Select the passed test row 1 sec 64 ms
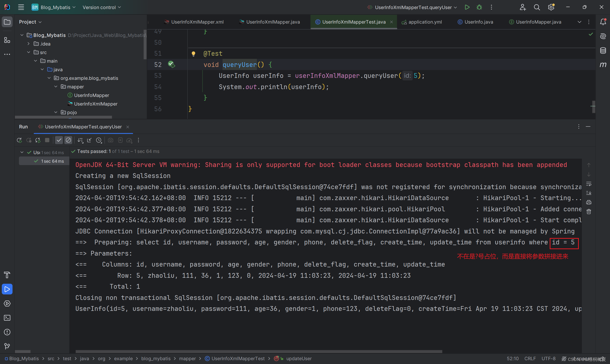Viewport: 610px width, 364px height. pyautogui.click(x=44, y=161)
